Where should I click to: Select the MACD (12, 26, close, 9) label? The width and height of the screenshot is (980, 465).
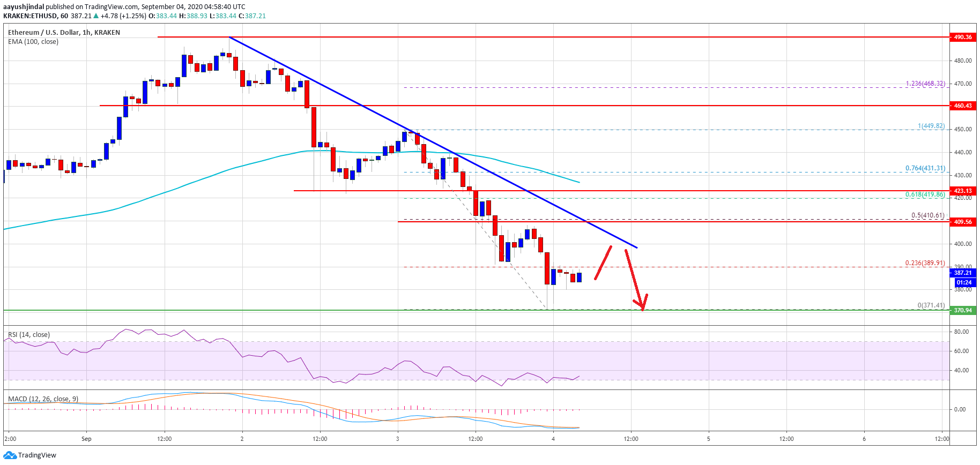click(43, 399)
